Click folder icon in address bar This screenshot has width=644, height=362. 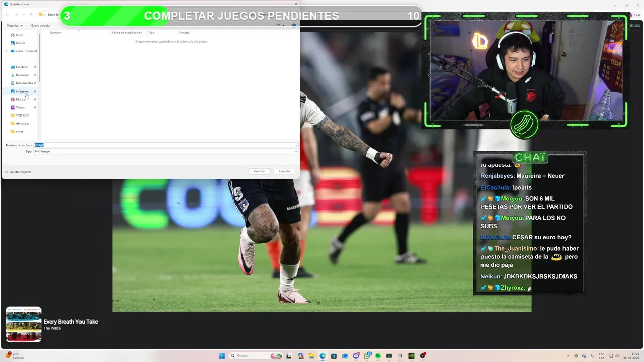[41, 15]
